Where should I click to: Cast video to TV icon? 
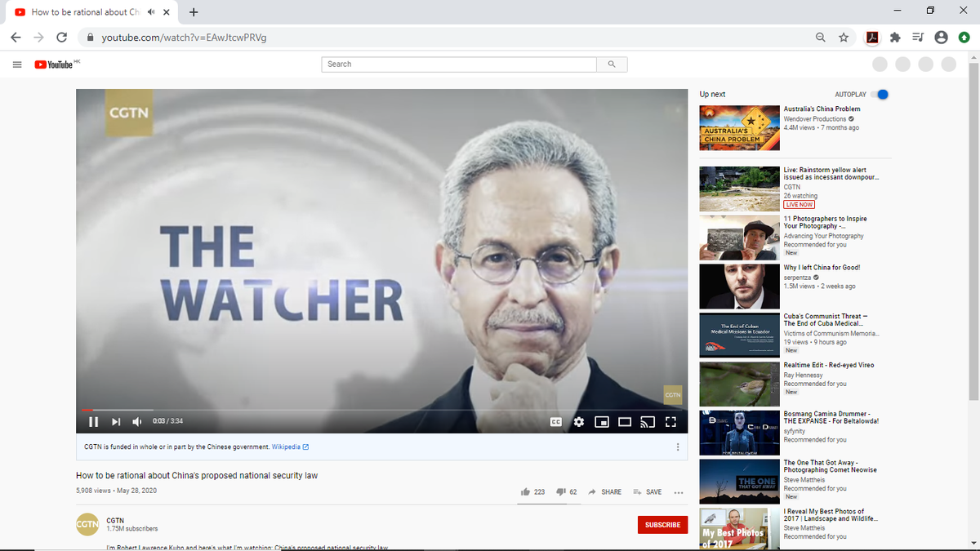(x=648, y=422)
